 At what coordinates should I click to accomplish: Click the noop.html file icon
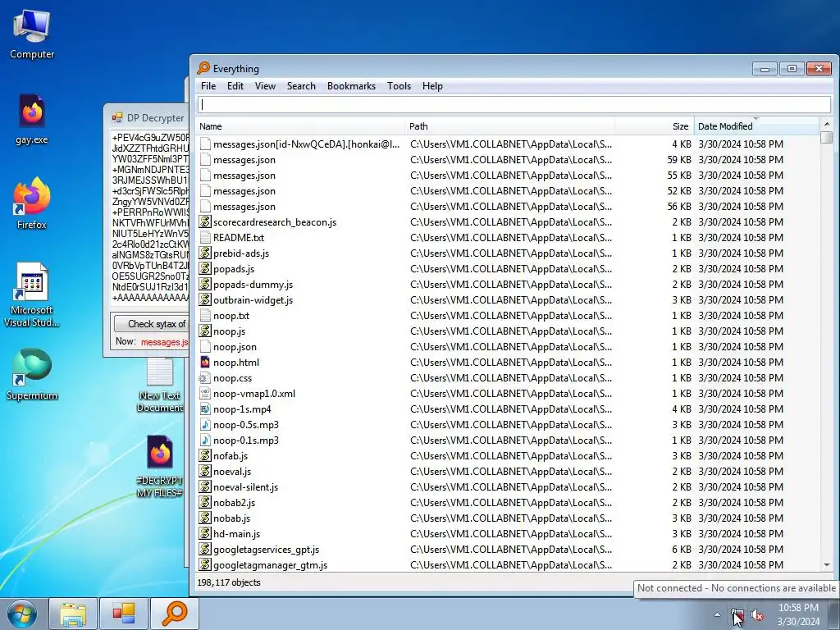[x=204, y=362]
